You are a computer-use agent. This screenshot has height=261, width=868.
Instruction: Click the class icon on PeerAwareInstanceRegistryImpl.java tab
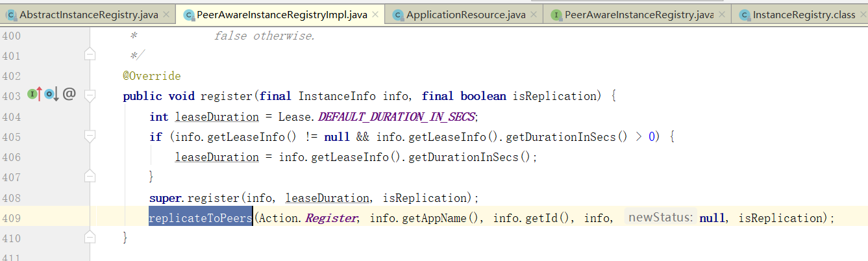coord(188,15)
